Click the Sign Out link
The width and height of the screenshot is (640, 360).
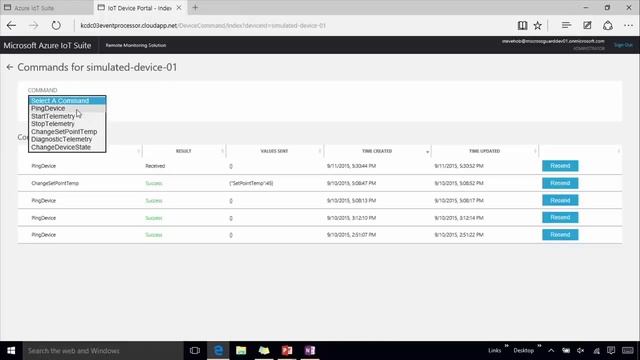click(x=623, y=45)
